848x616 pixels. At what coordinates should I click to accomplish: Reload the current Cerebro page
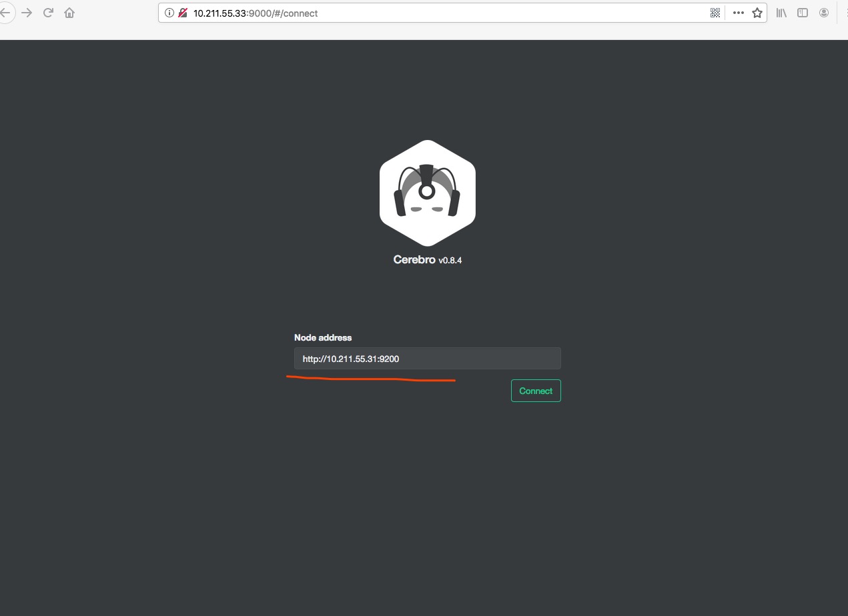(x=48, y=13)
